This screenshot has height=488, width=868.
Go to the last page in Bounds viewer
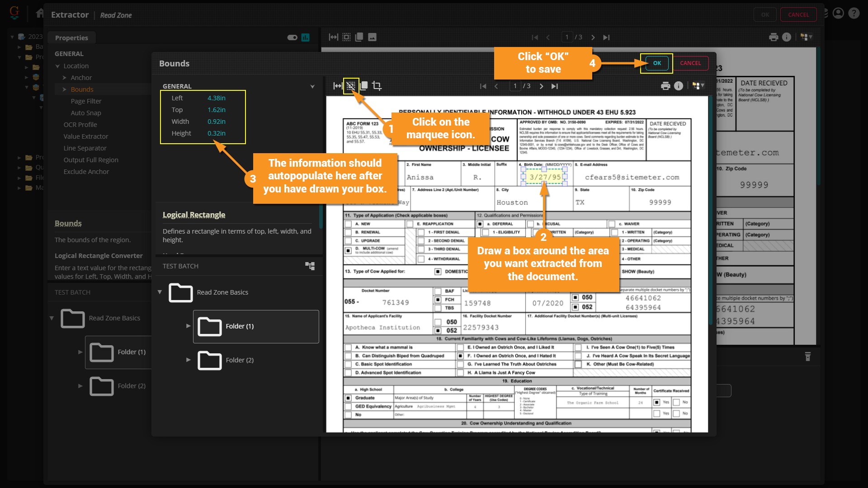555,86
